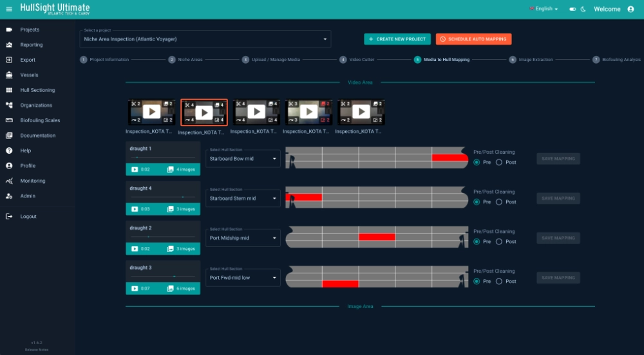Open the Biofouling Scales ruler icon

[x=9, y=120]
